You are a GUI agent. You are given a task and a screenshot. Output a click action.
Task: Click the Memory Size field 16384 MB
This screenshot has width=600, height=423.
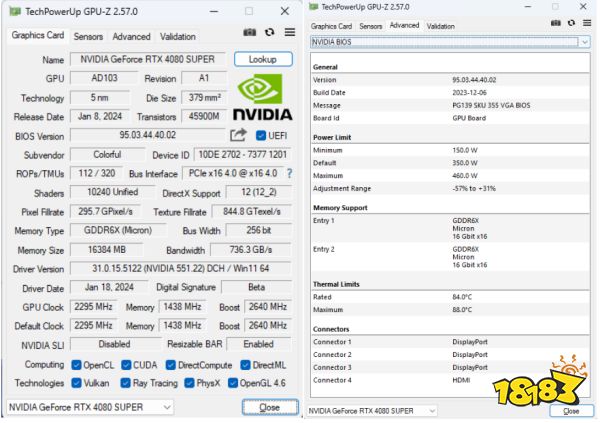[x=107, y=250]
